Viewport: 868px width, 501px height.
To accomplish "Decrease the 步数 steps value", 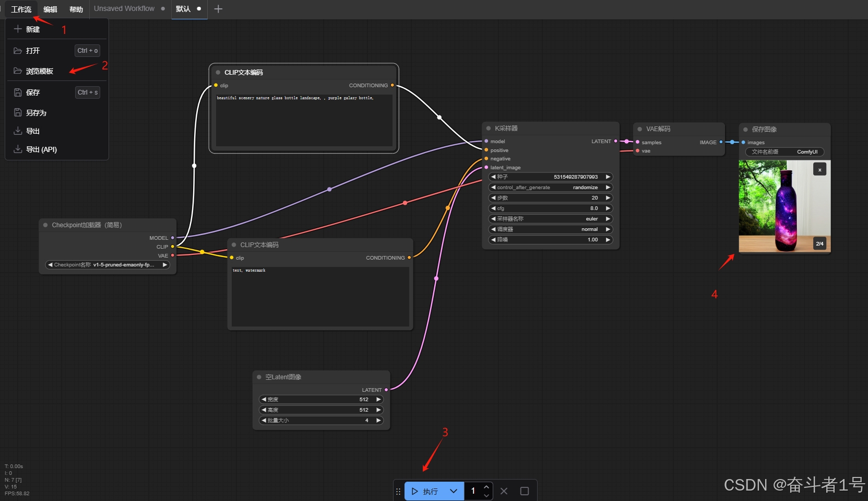I will coord(493,198).
